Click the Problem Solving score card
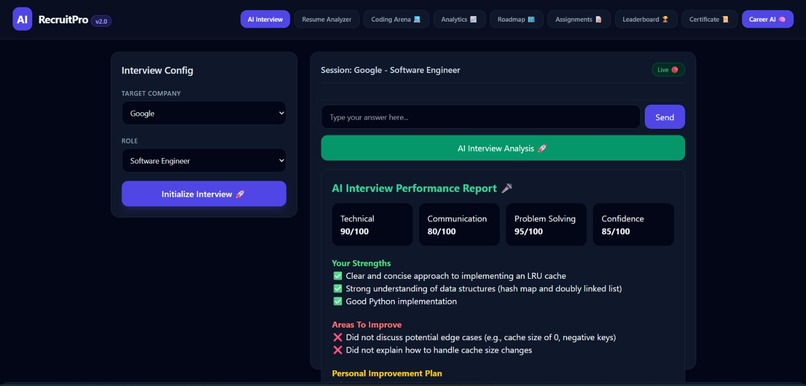 click(x=546, y=225)
